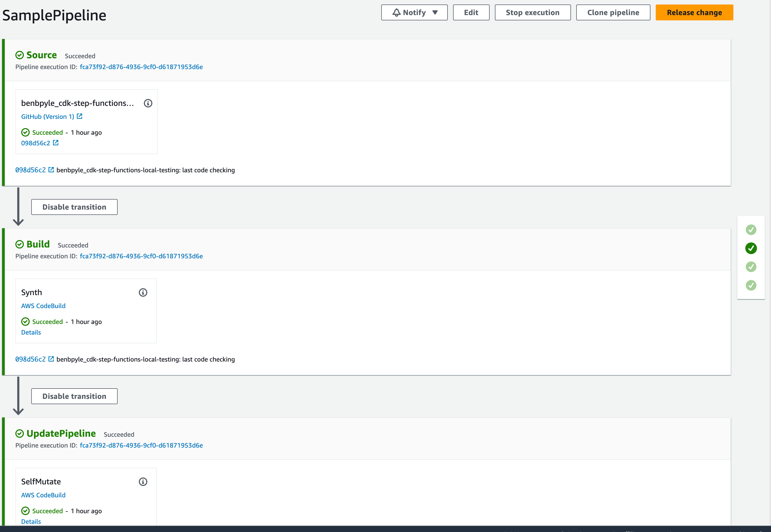The image size is (771, 532).
Task: Click the orange Release change button
Action: (694, 13)
